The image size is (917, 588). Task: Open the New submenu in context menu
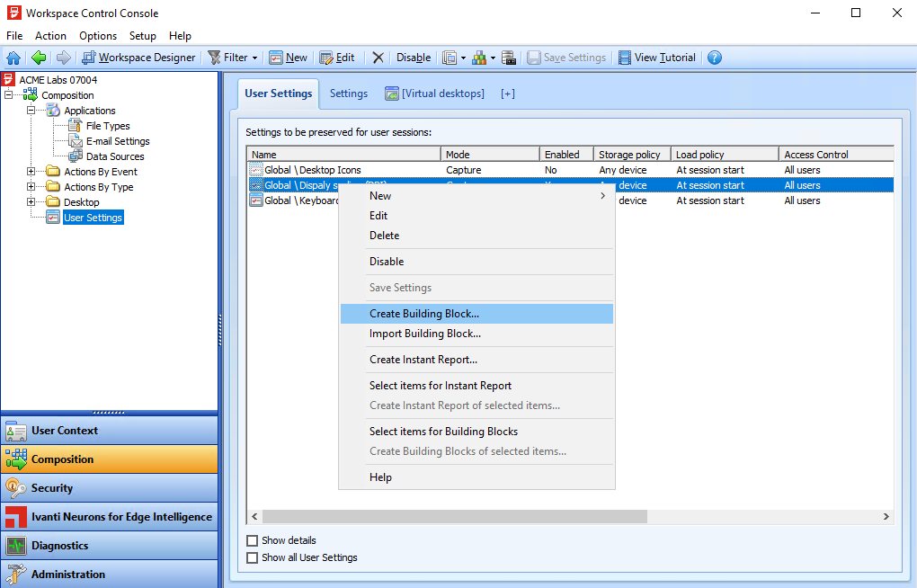click(476, 196)
